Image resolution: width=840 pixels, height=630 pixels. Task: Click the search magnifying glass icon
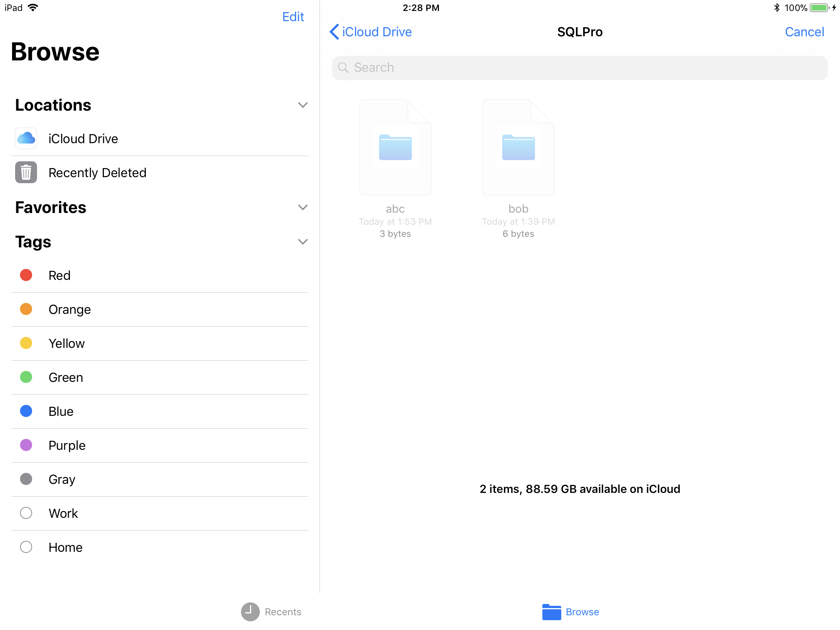[x=343, y=68]
